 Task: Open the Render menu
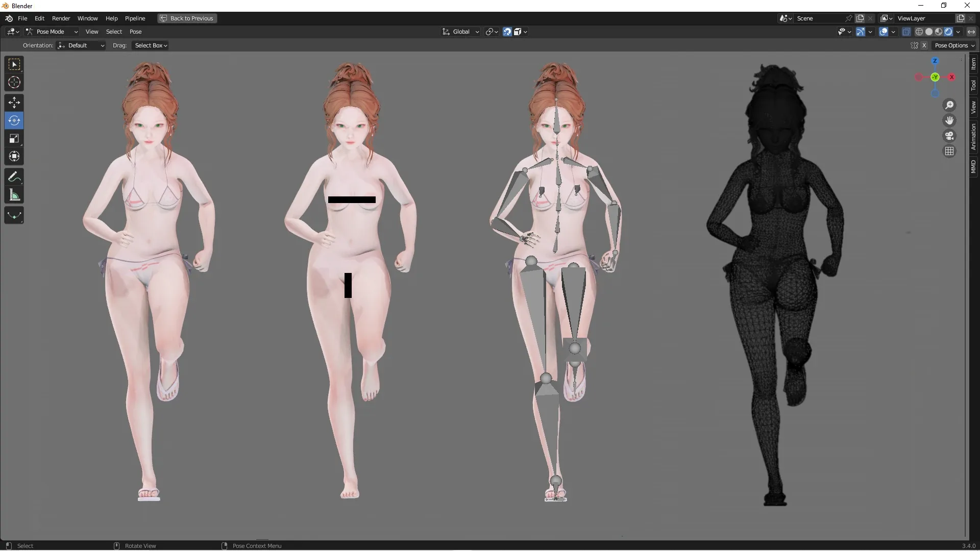pos(61,18)
